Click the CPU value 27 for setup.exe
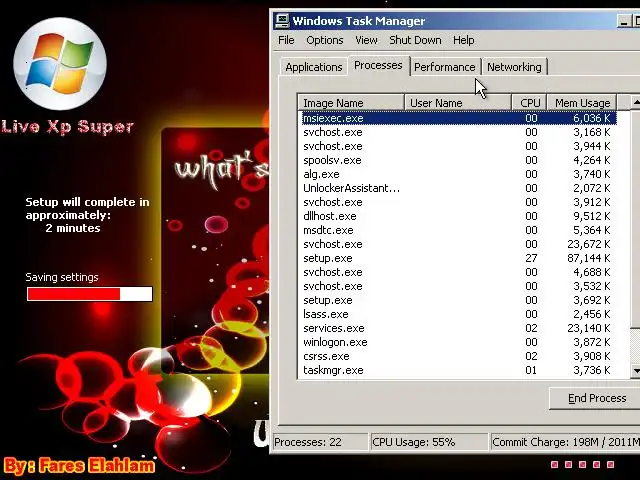Screen dimensions: 640x480 (x=531, y=258)
